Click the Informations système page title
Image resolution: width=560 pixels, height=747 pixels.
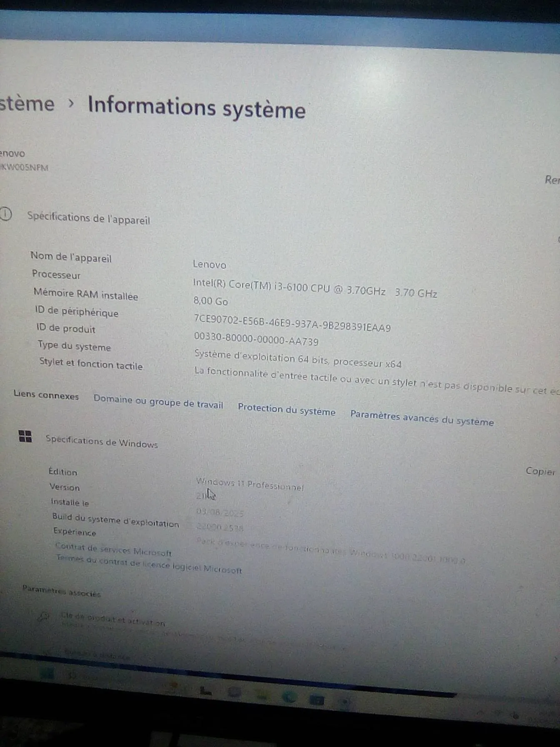[x=197, y=107]
